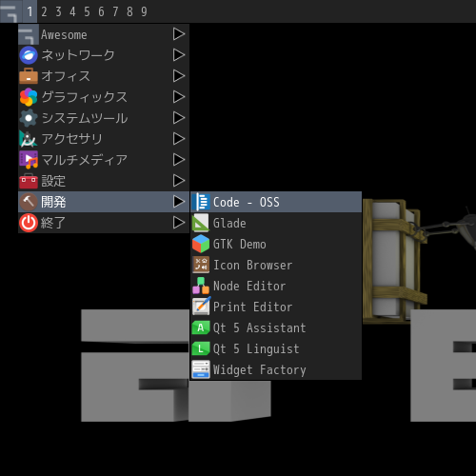
Task: Open the システムツール menu category
Action: (x=104, y=118)
